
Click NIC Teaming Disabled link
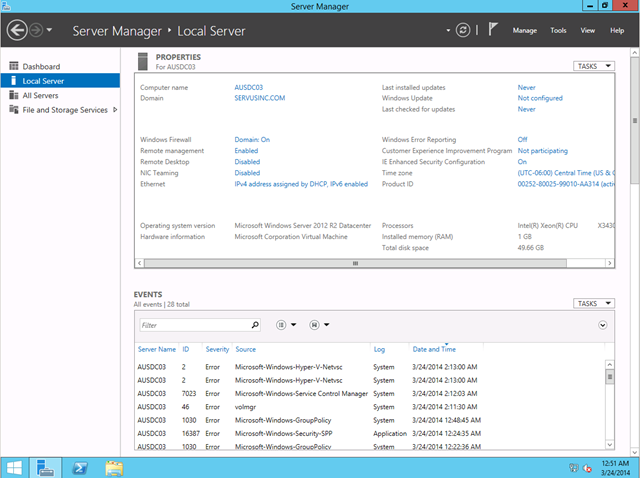click(247, 173)
